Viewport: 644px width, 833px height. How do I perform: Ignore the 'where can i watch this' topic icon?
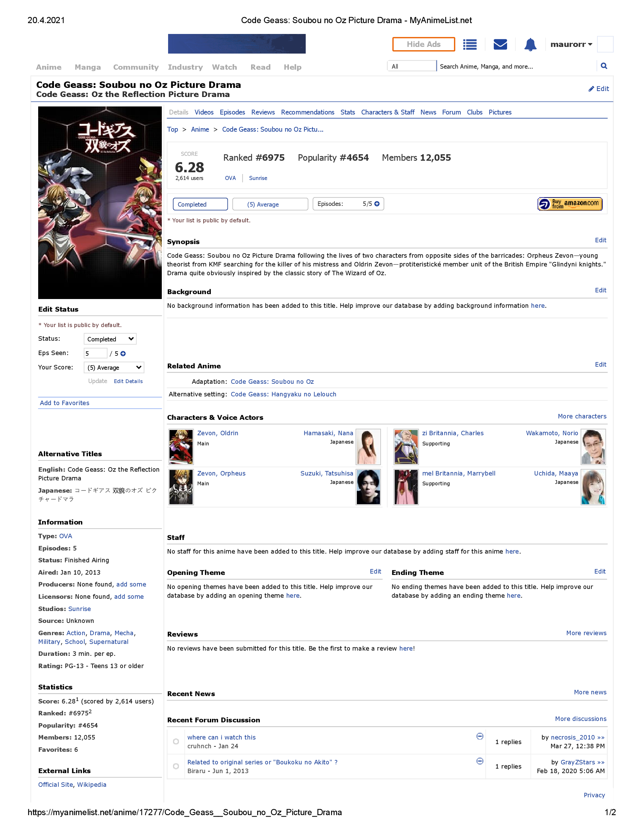480,736
